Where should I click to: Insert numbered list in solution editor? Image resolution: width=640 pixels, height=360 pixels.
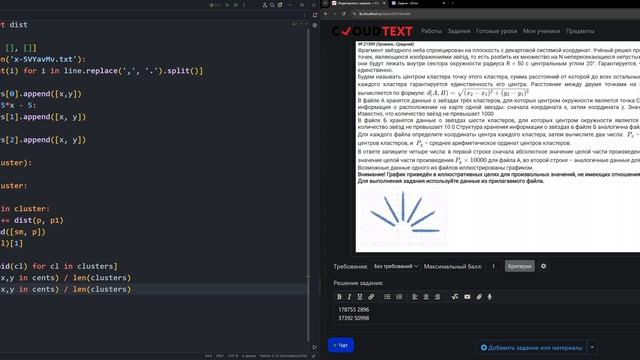tap(399, 297)
